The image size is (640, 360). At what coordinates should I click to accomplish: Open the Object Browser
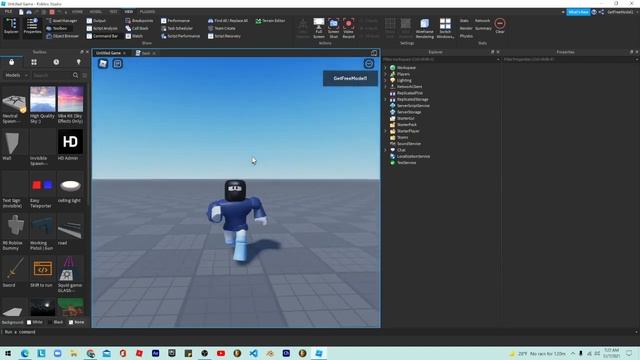(62, 36)
